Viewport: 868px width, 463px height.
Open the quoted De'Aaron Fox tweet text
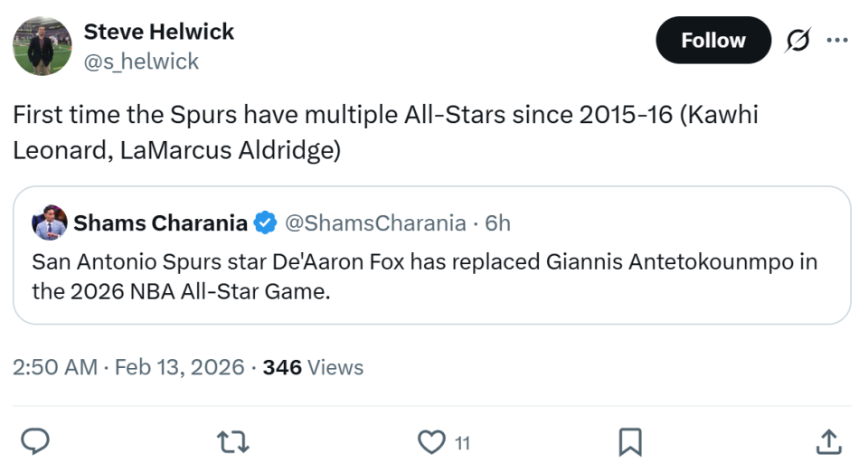point(425,277)
